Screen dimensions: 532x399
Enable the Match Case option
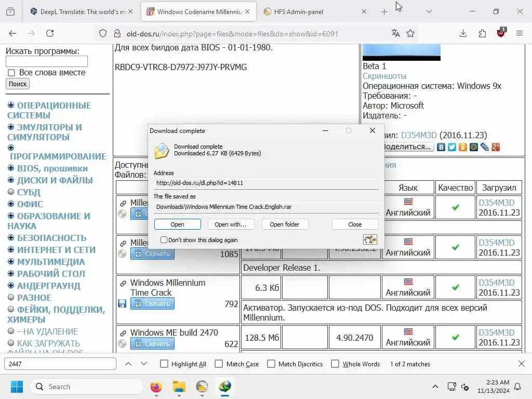coord(219,364)
